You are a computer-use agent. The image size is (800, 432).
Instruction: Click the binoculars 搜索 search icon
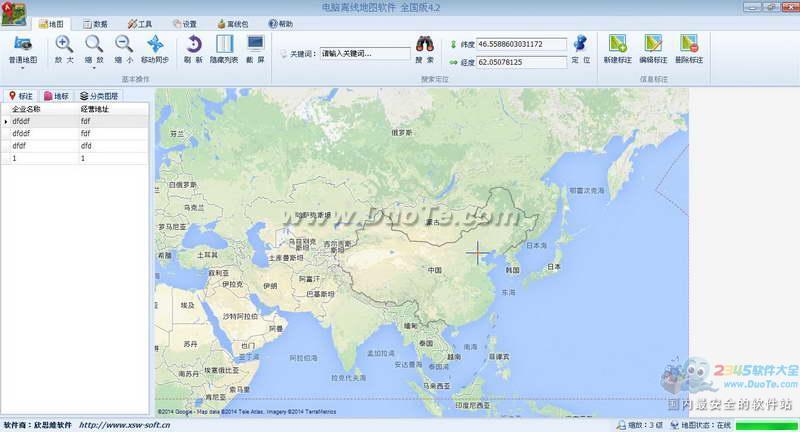click(425, 45)
